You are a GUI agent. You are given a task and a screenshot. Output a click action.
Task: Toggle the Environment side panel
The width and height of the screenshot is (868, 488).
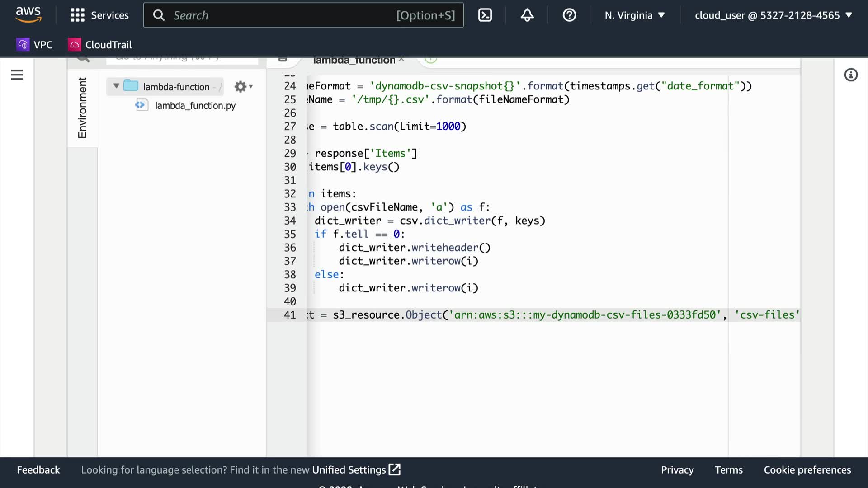[x=82, y=108]
